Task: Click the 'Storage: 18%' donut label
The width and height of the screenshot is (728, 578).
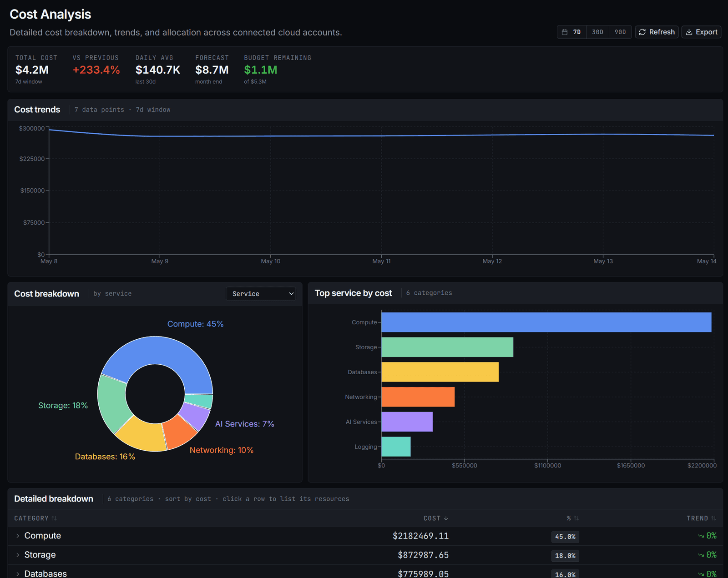Action: point(63,406)
